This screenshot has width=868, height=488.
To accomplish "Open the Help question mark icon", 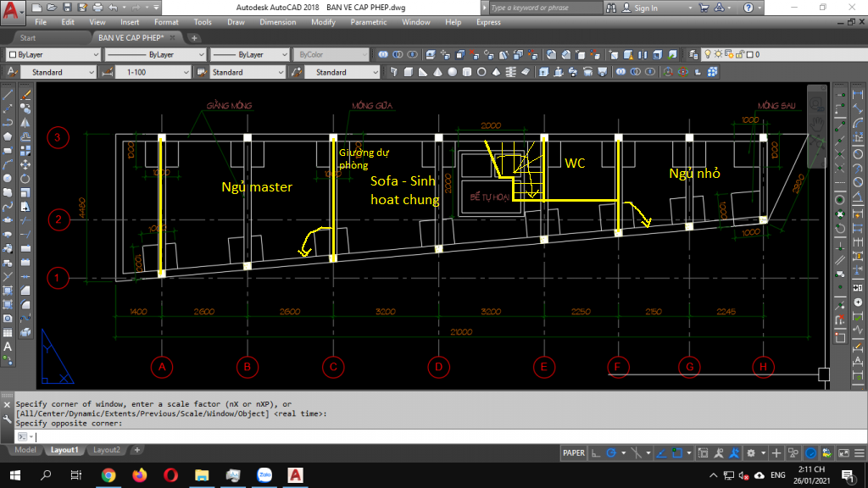I will tap(748, 8).
